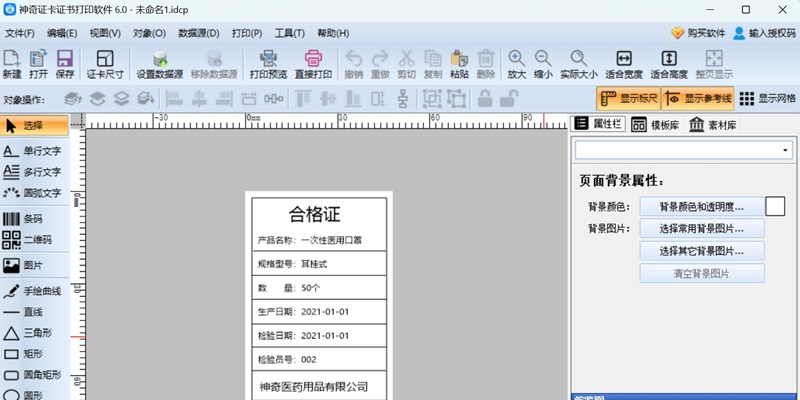
Task: Click the set data source (设置数据源) icon
Action: tap(160, 64)
